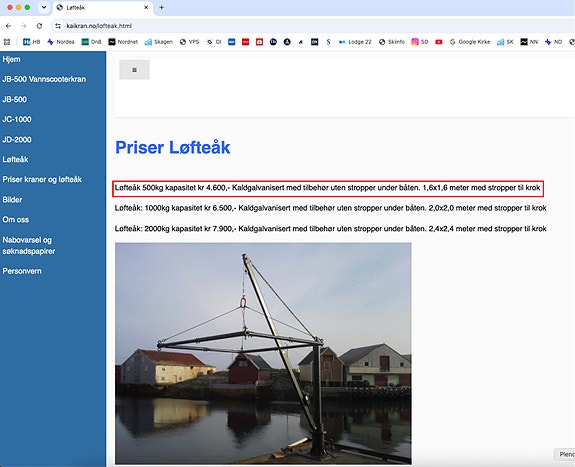Go to the Hjem link
Image resolution: width=575 pixels, height=467 pixels.
click(x=11, y=59)
